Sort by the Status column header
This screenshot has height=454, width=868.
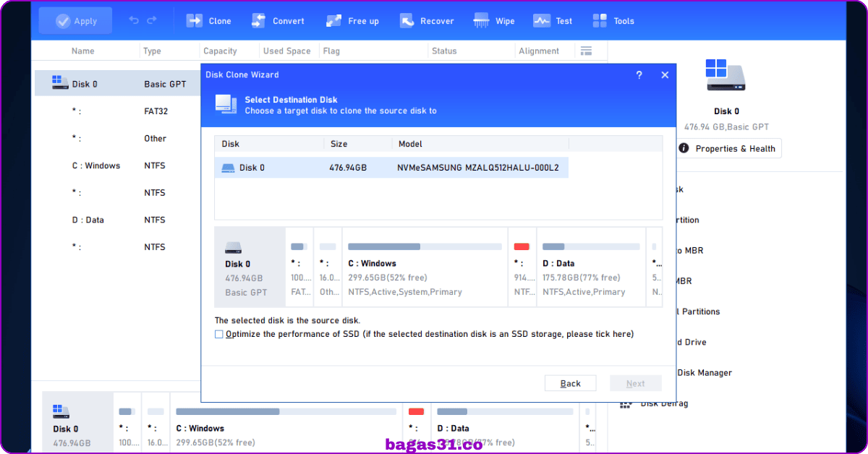[444, 51]
